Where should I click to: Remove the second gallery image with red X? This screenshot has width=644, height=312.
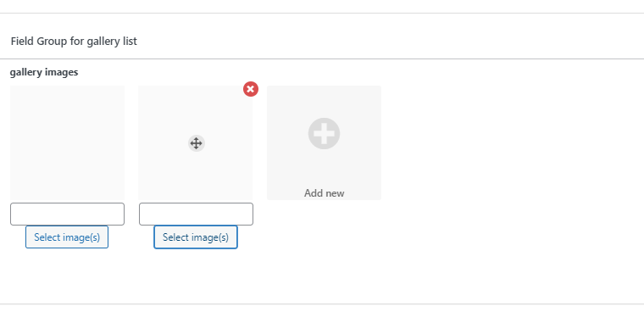251,89
